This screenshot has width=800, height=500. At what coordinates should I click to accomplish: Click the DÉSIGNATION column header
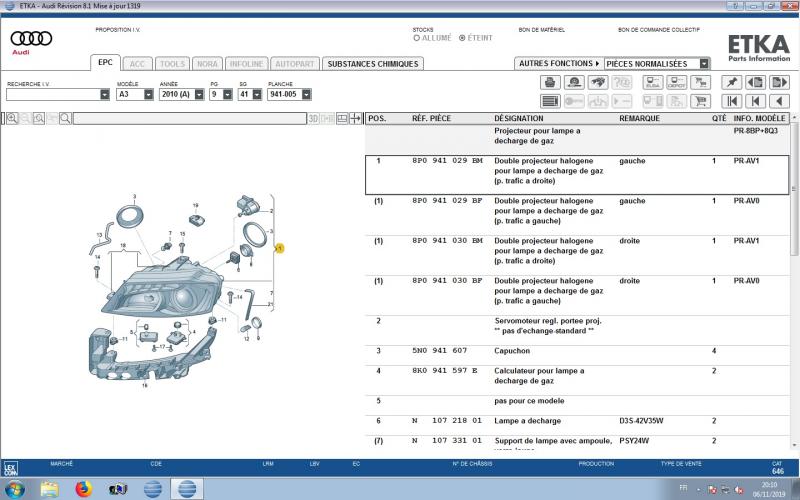518,118
